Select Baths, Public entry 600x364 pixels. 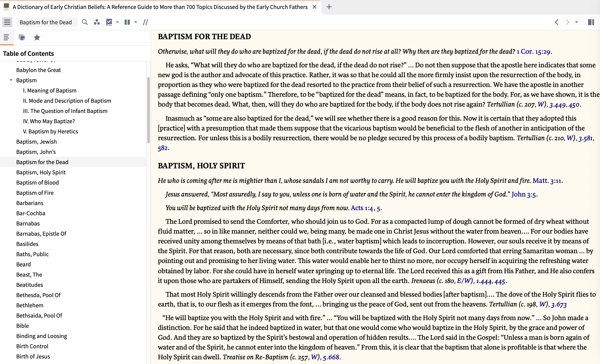pos(32,254)
